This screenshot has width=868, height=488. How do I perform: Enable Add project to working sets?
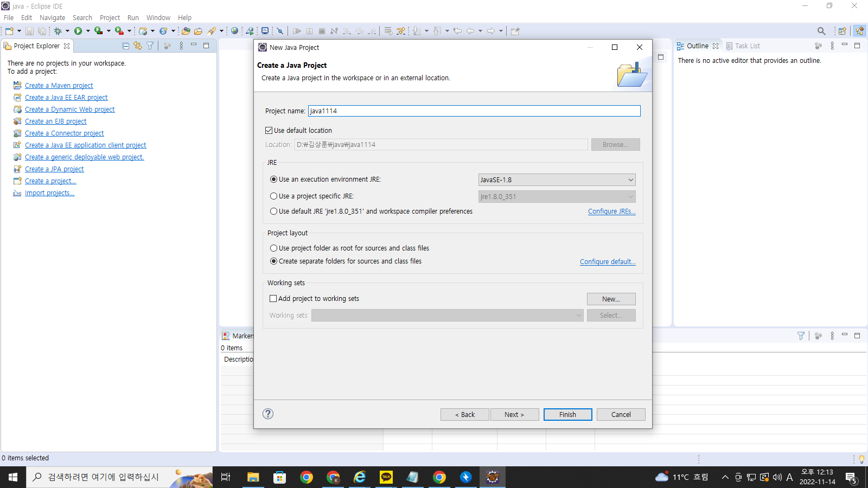[273, 299]
